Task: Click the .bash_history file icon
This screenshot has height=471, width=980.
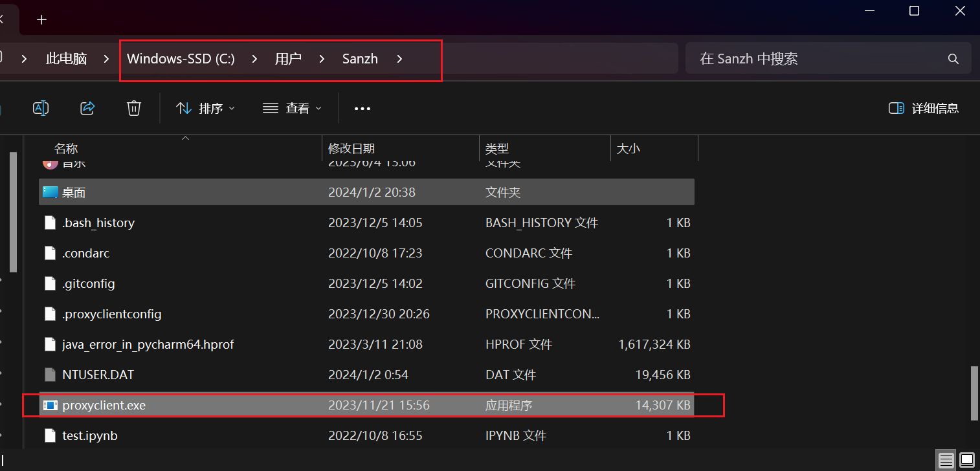Action: pyautogui.click(x=50, y=223)
